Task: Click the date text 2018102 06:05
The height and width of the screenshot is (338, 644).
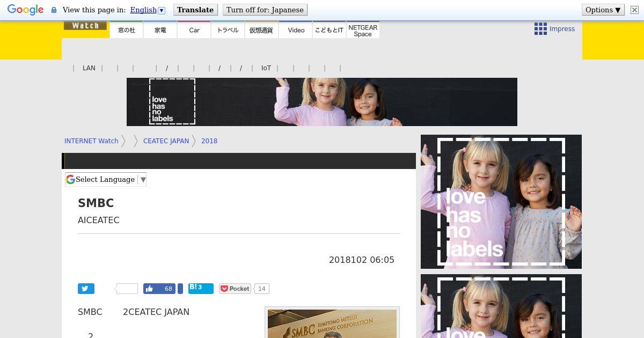Action: pos(362,260)
